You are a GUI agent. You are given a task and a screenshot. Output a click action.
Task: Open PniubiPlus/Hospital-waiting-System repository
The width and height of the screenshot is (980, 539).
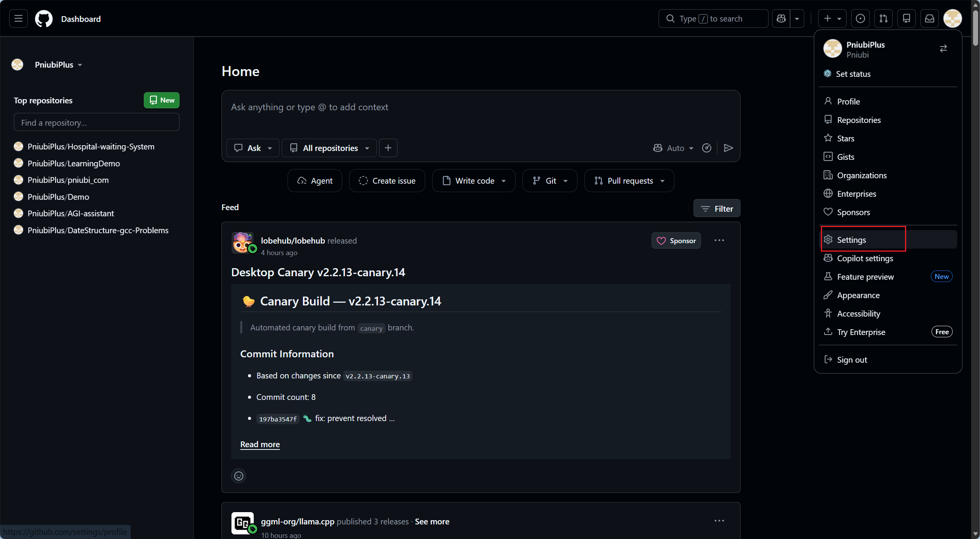click(x=91, y=146)
